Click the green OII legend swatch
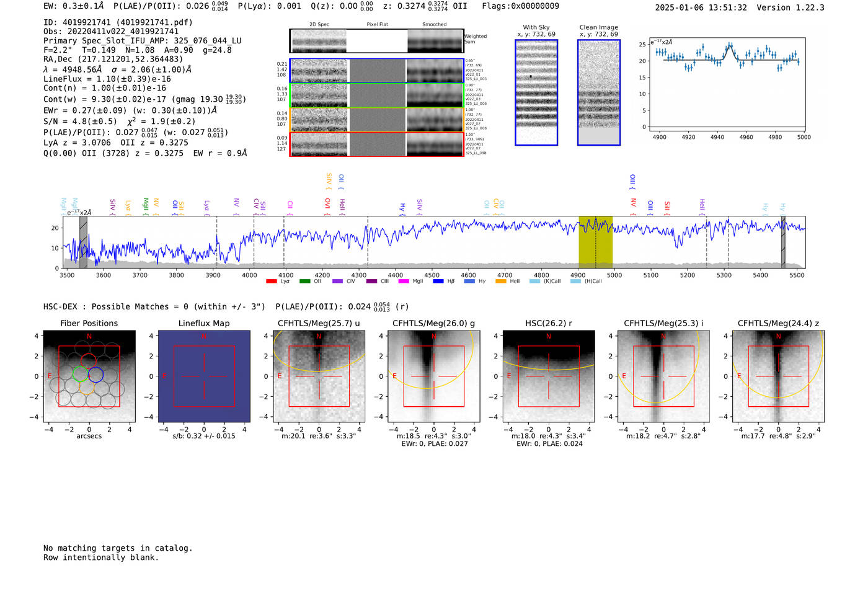This screenshot has width=868, height=591. click(x=304, y=282)
